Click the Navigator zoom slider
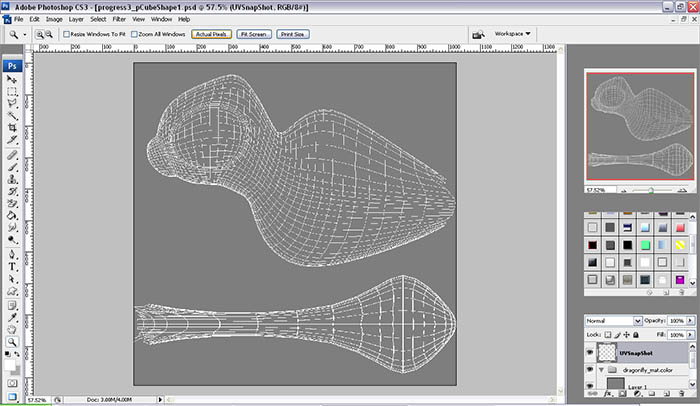 pyautogui.click(x=651, y=191)
